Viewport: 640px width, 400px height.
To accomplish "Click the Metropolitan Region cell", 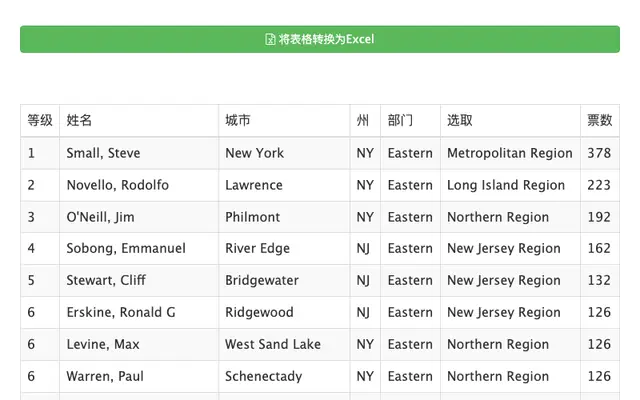I will 510,153.
